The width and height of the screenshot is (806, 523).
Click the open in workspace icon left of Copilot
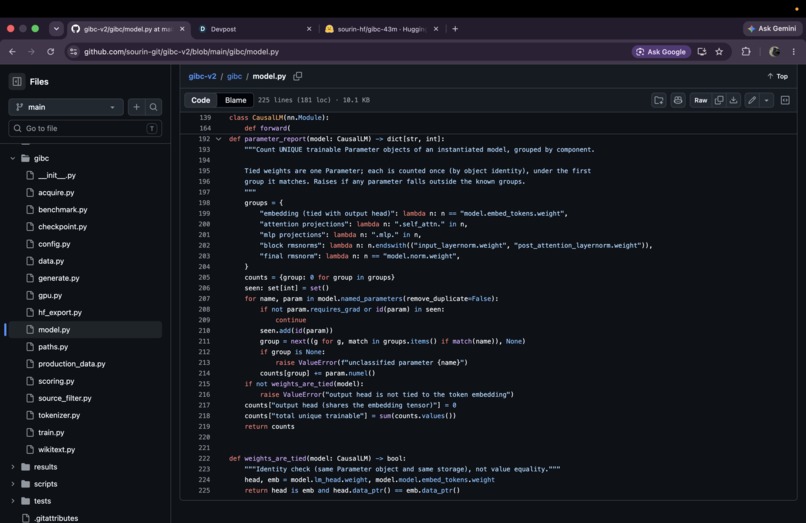(658, 100)
